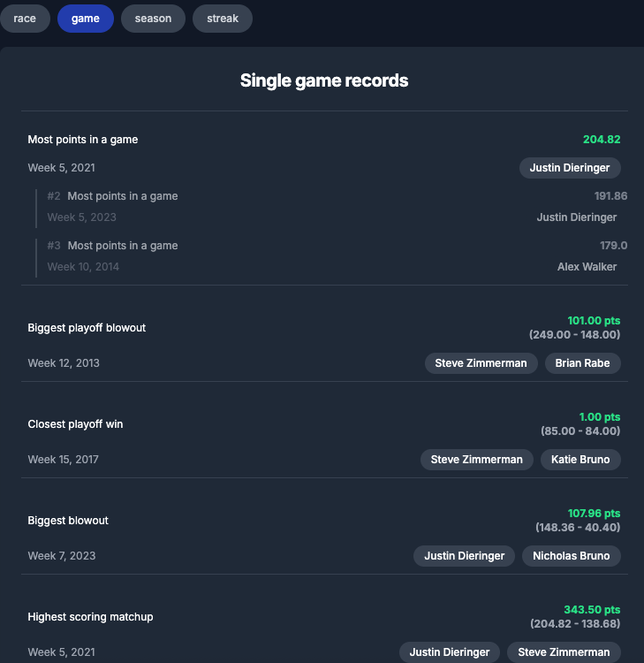Open the streak tab
644x663 pixels.
coord(223,19)
